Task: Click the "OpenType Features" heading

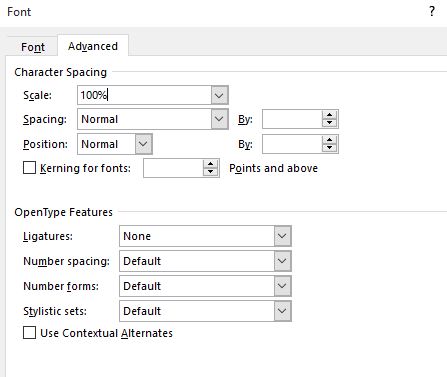Action: click(x=64, y=212)
